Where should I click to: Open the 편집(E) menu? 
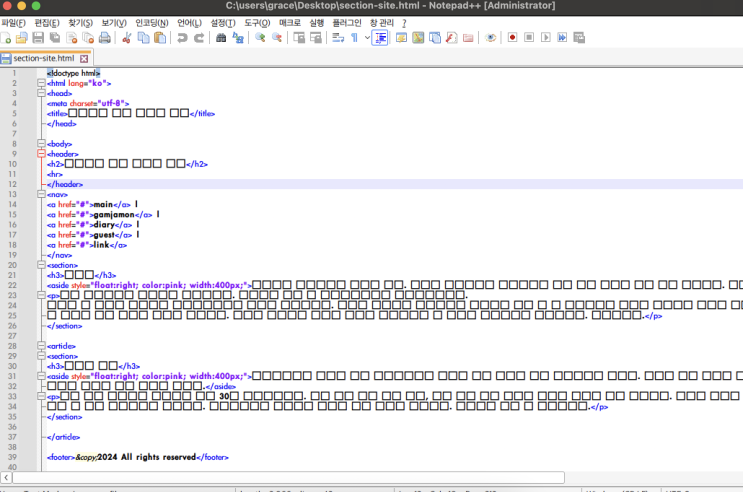click(46, 23)
